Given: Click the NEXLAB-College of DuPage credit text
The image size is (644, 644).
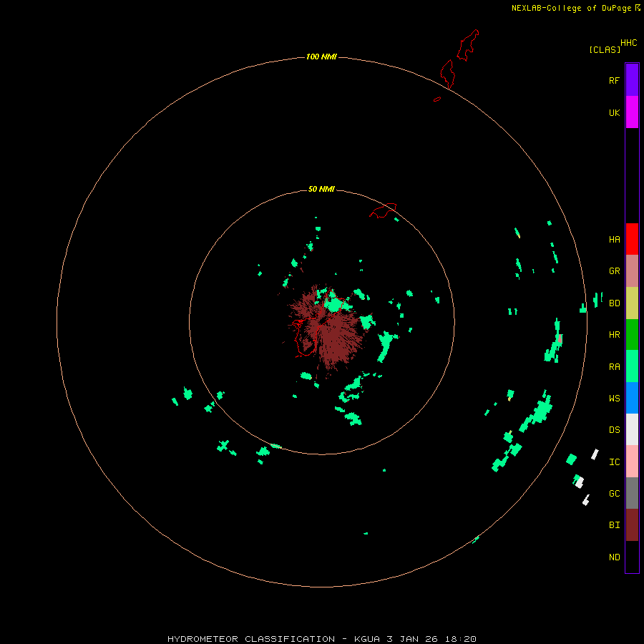Looking at the screenshot, I should tap(571, 8).
